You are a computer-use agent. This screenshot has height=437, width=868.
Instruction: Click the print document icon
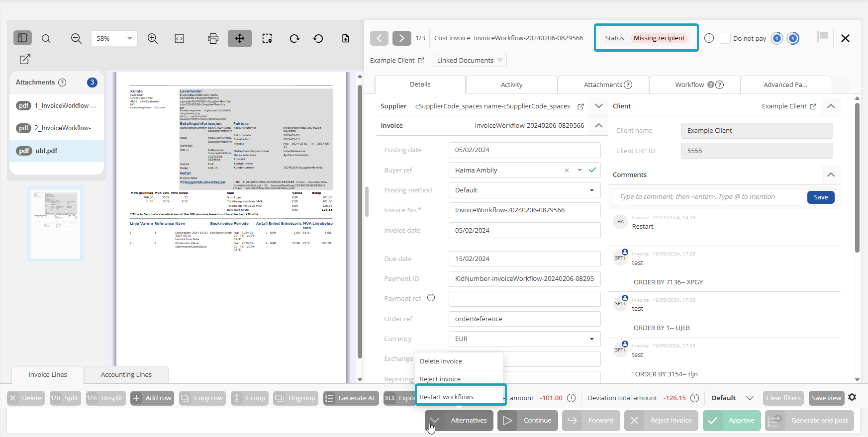pos(213,38)
